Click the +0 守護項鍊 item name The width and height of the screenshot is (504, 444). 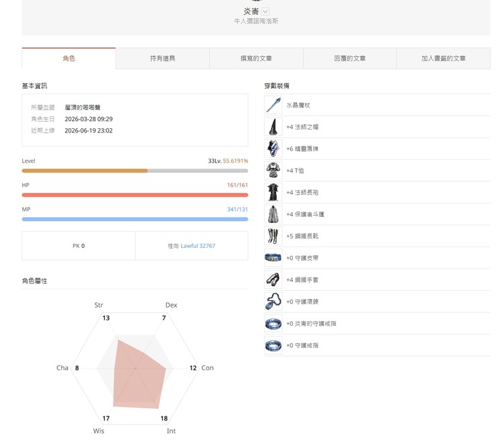(302, 302)
